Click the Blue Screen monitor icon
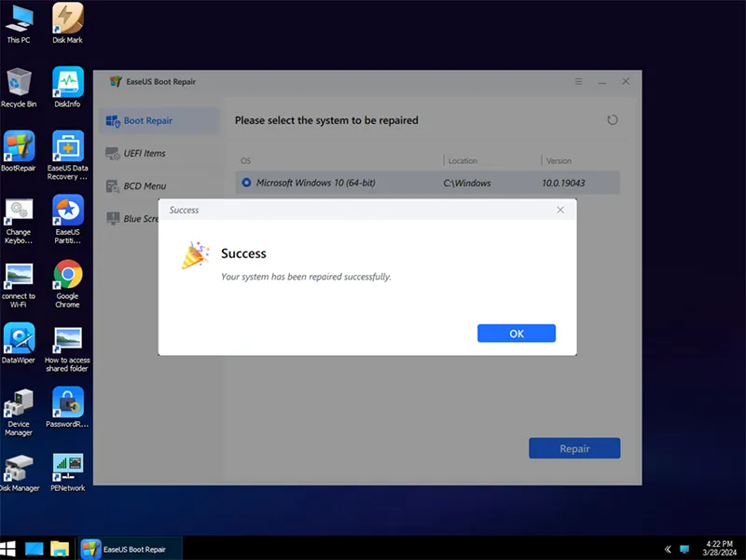Viewport: 746px width, 560px height. pos(113,219)
